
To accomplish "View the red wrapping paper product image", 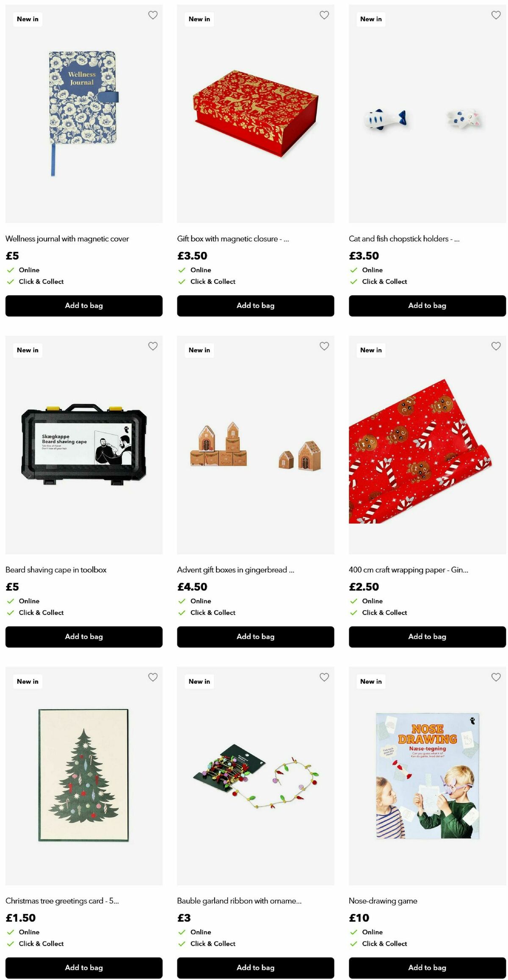I will click(427, 445).
